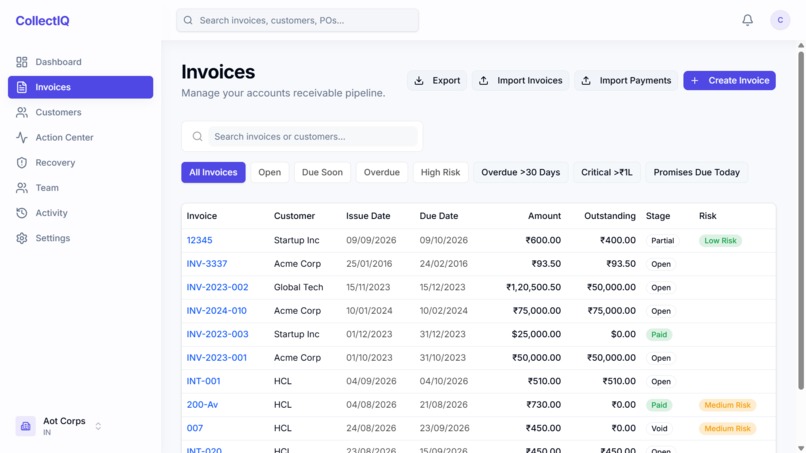806x453 pixels.
Task: Click Global Tech customer cell
Action: [x=299, y=287]
